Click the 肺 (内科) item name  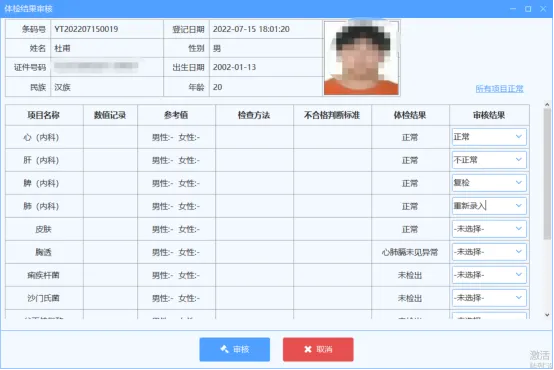pyautogui.click(x=41, y=206)
